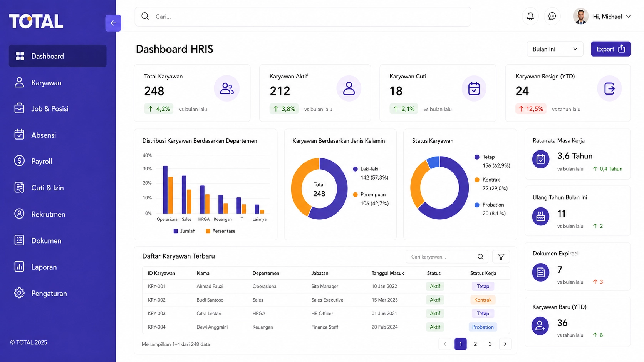Go to Dashboard in sidebar
644x362 pixels.
[58, 56]
